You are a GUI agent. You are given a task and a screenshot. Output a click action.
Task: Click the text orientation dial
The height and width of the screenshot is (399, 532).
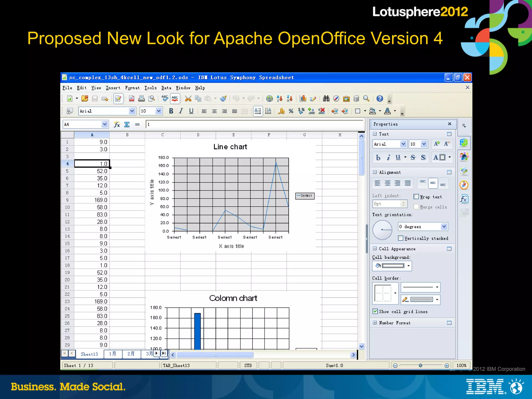[x=382, y=230]
